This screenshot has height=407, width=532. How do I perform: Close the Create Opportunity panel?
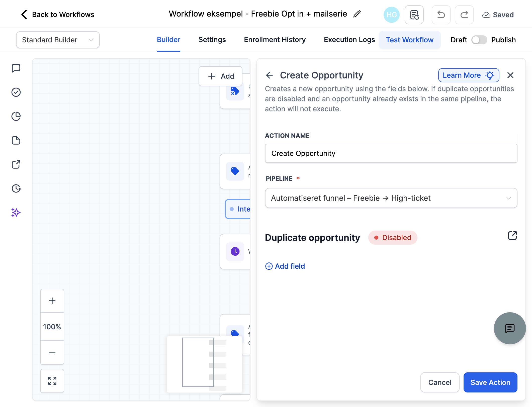pos(510,75)
